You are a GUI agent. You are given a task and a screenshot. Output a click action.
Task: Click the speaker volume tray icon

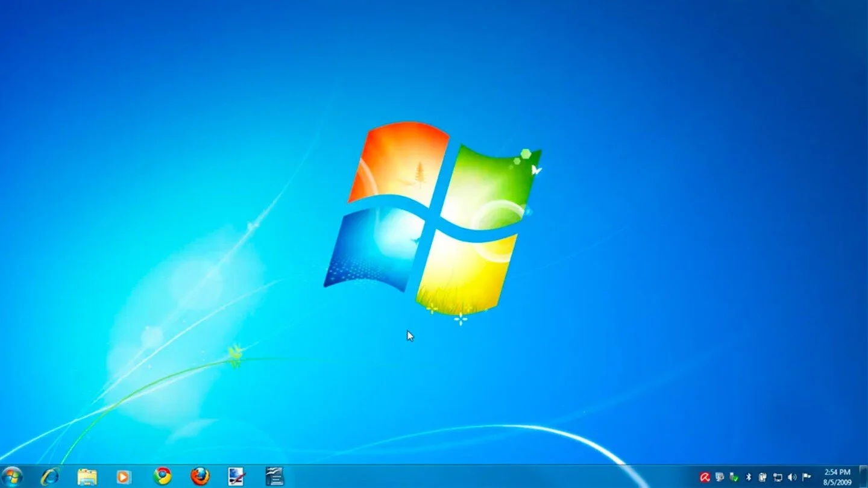792,477
